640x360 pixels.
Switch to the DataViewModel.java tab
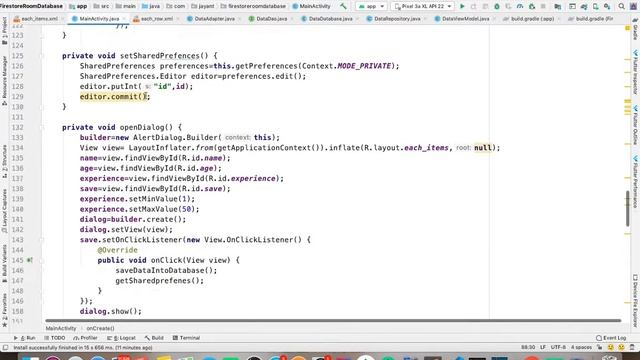(464, 19)
